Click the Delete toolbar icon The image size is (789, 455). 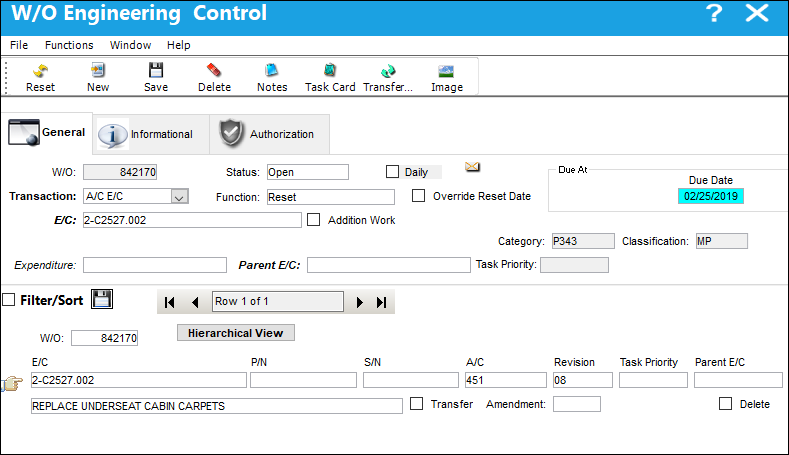[x=214, y=70]
